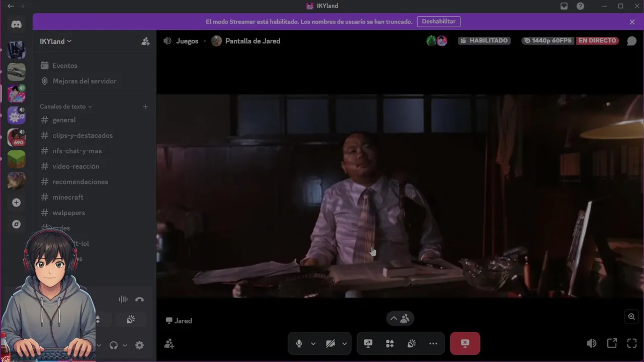Open the video-reacción channel
The width and height of the screenshot is (644, 362).
point(94,166)
